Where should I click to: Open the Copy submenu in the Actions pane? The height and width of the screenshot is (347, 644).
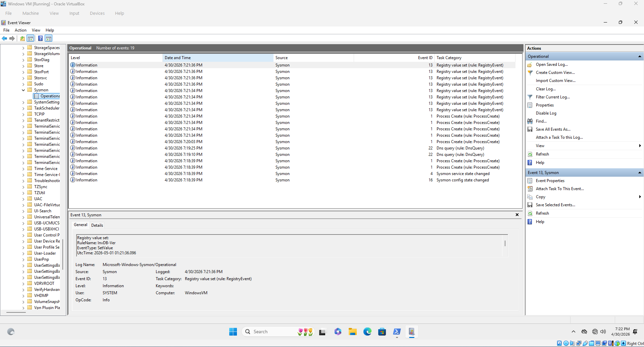(x=584, y=197)
